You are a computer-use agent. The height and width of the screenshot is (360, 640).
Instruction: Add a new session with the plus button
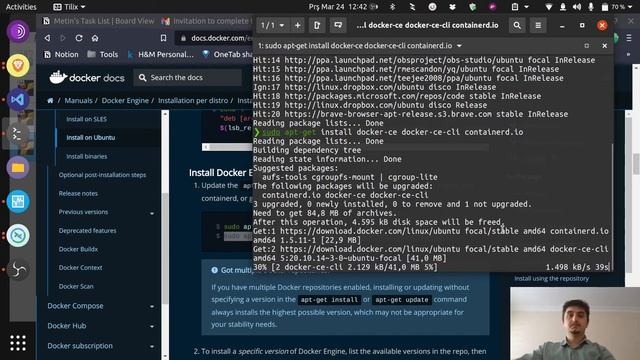[298, 25]
